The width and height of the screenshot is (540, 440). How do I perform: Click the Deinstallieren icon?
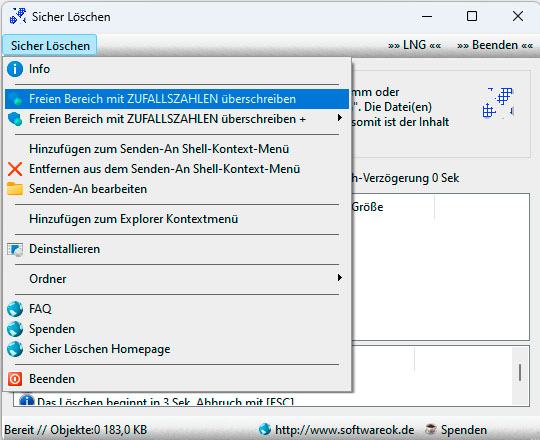click(x=15, y=249)
